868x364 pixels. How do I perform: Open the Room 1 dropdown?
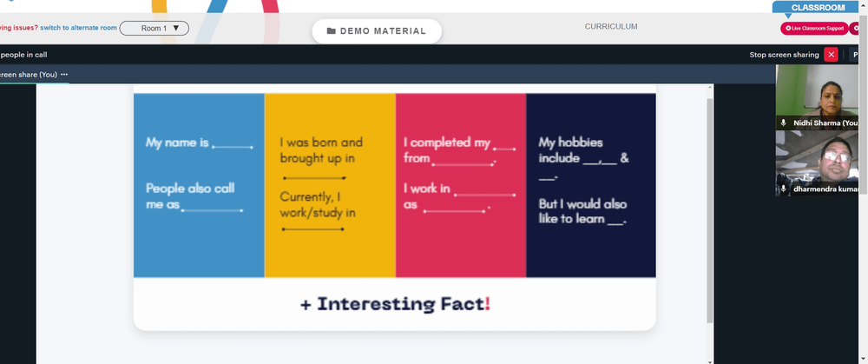[155, 29]
